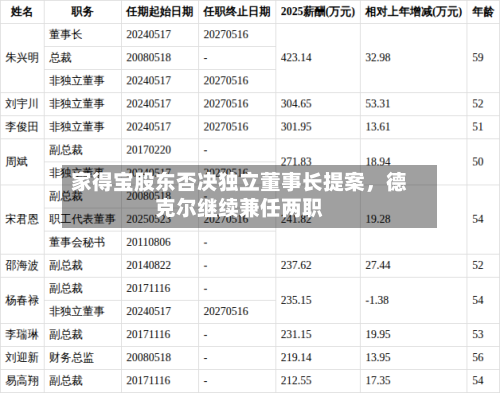Select the name 李瑞琳
This screenshot has height=393, width=500.
(x=22, y=334)
